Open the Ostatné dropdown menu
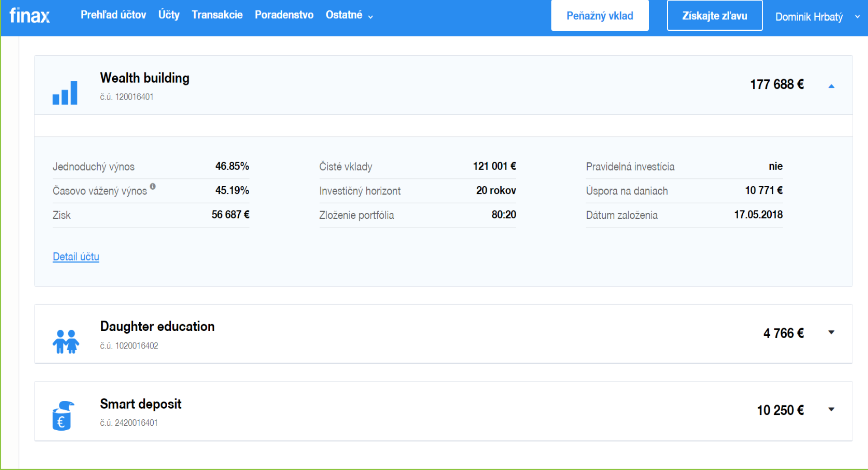 pos(349,15)
